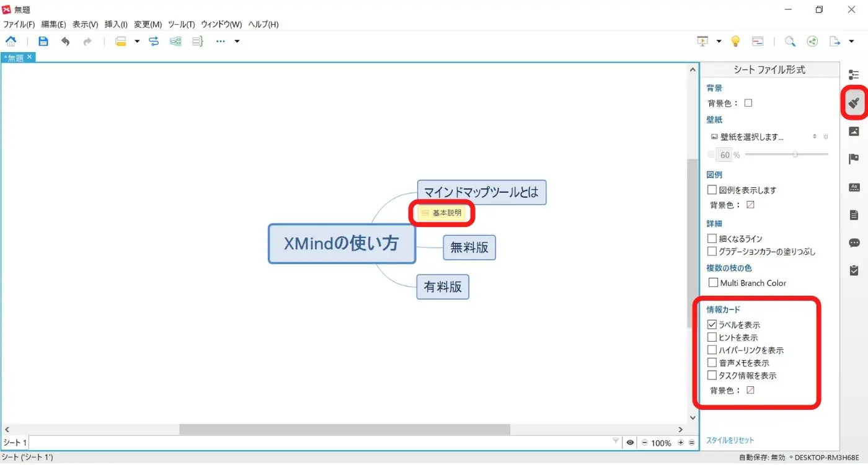Screen dimensions: 868x465
Task: Pick the 図例 背景色 swatch
Action: click(x=751, y=205)
